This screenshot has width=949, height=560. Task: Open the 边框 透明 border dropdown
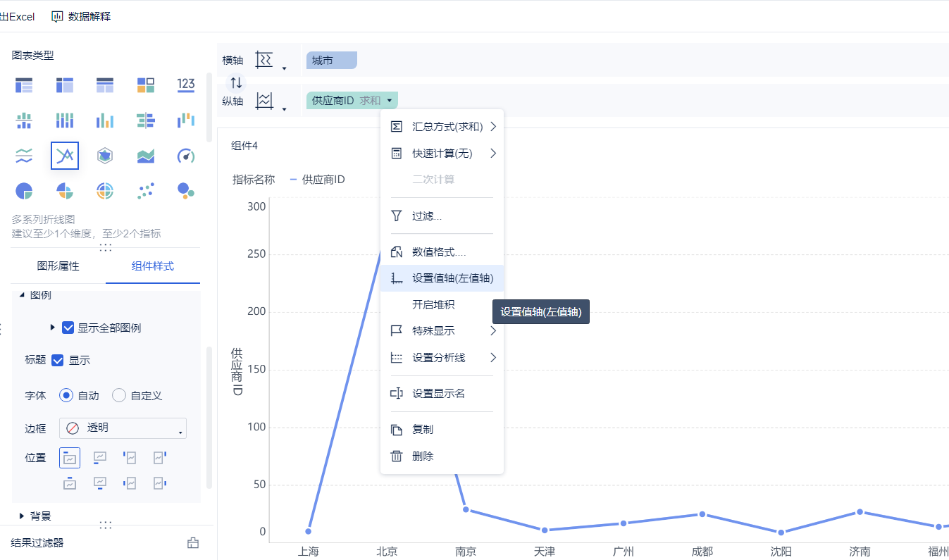pyautogui.click(x=123, y=428)
